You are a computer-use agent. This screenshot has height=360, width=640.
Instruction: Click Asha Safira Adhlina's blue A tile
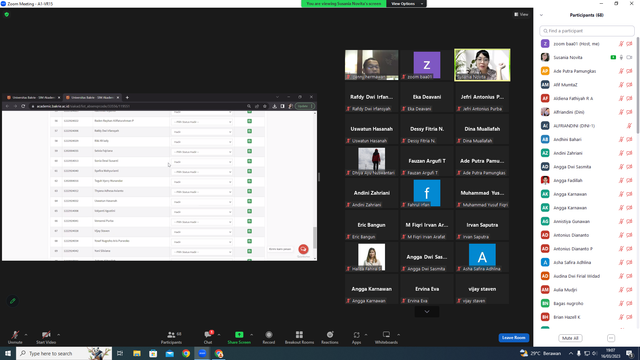tap(482, 257)
